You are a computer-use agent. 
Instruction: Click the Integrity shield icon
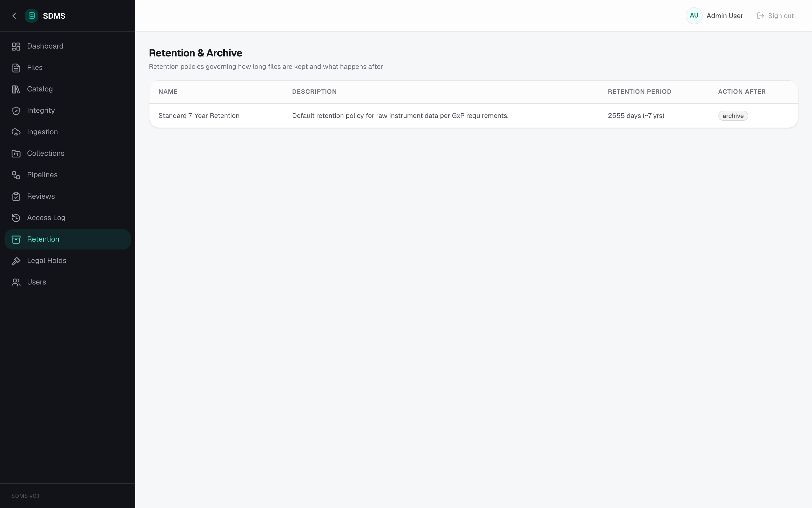tap(16, 111)
